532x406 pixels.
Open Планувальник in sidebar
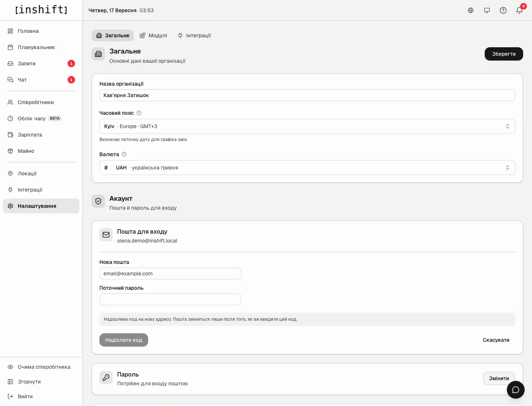[41, 47]
